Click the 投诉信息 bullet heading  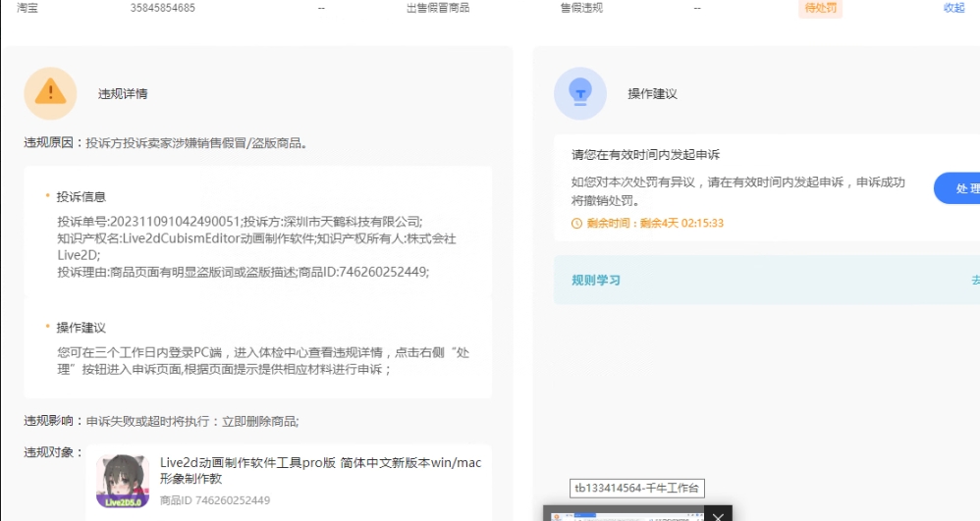(x=82, y=196)
